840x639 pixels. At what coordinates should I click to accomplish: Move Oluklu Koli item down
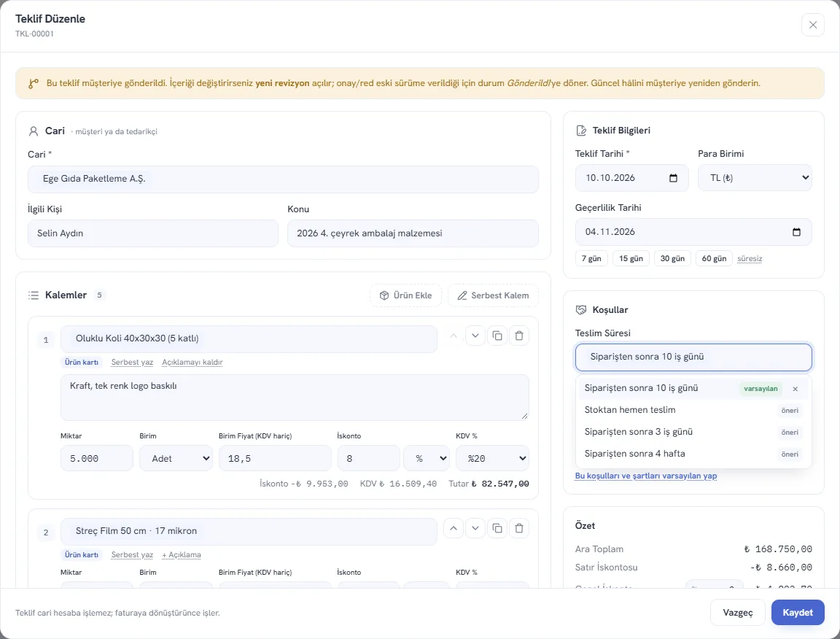tap(475, 336)
